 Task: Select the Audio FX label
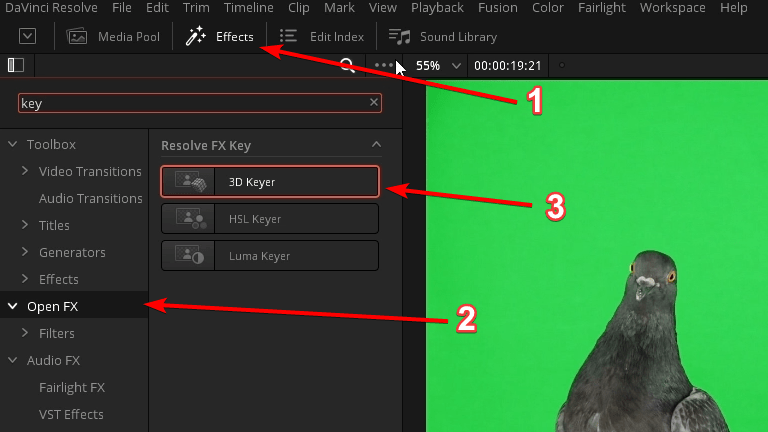point(53,360)
